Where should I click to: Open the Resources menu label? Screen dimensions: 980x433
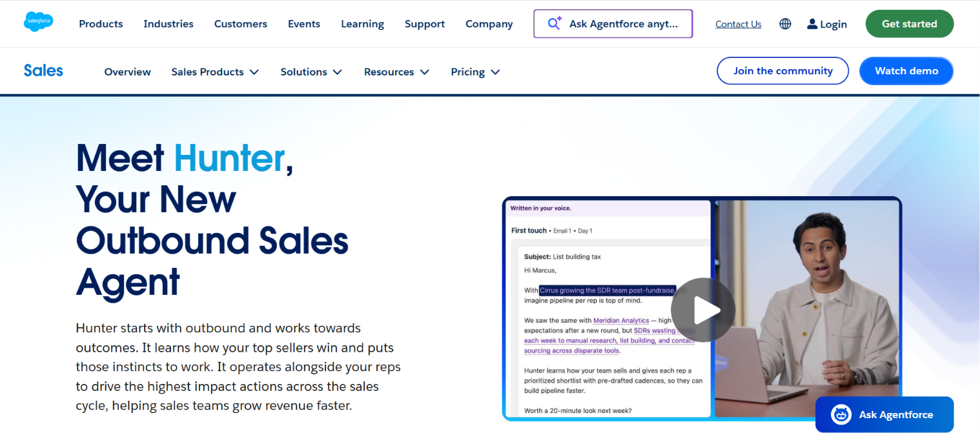click(x=389, y=72)
